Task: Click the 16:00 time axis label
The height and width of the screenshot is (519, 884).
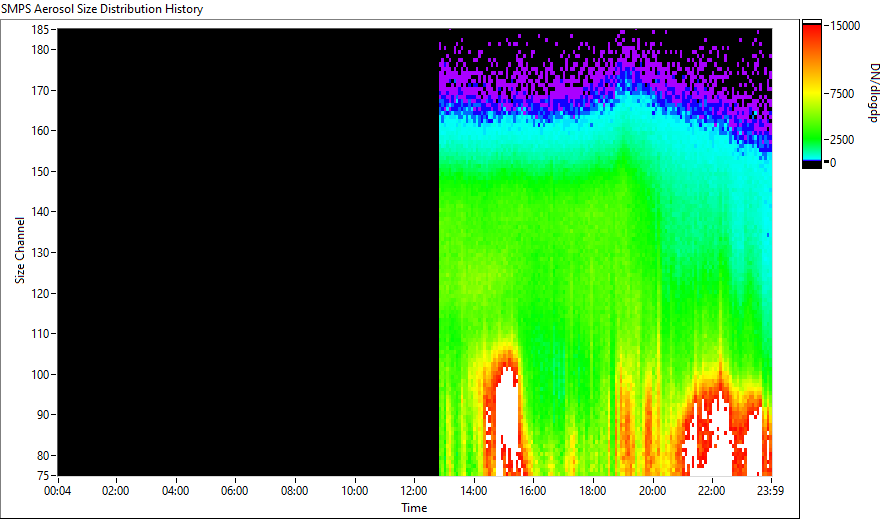Action: coord(533,491)
